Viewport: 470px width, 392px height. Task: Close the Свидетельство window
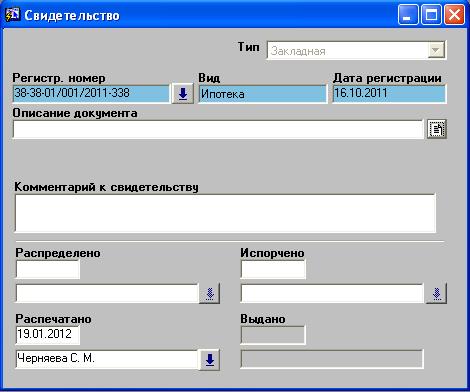click(455, 15)
